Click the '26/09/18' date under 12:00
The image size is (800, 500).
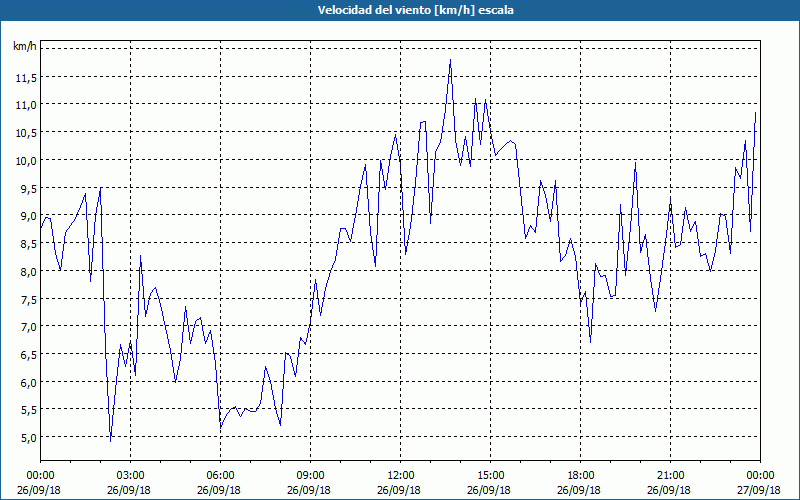coord(401,490)
